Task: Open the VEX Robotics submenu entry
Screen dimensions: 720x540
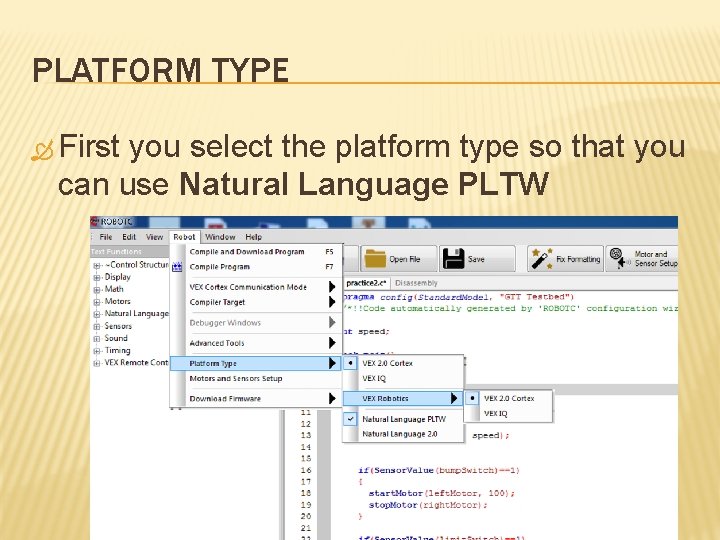Action: point(403,399)
